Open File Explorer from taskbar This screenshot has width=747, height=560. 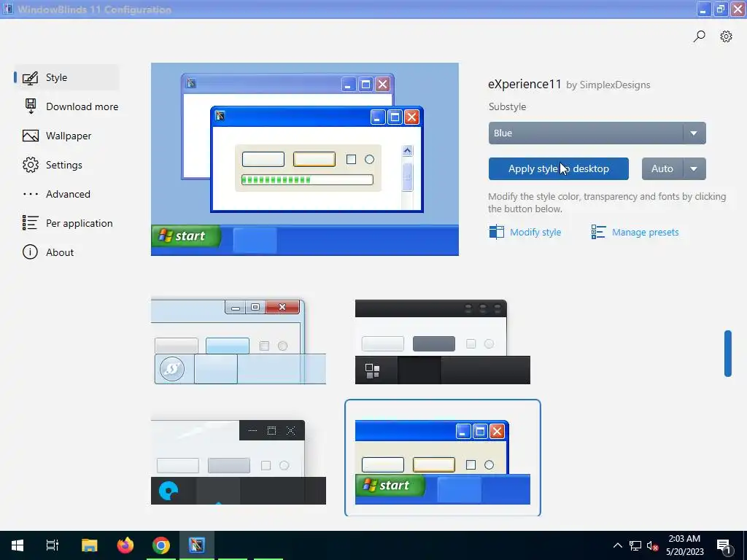tap(89, 545)
